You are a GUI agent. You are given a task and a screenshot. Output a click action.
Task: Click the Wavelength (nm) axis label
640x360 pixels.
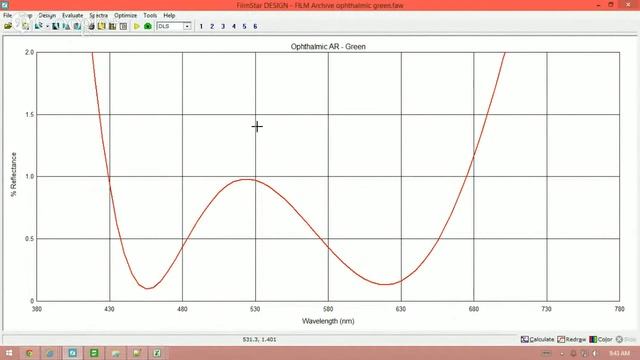pos(328,321)
